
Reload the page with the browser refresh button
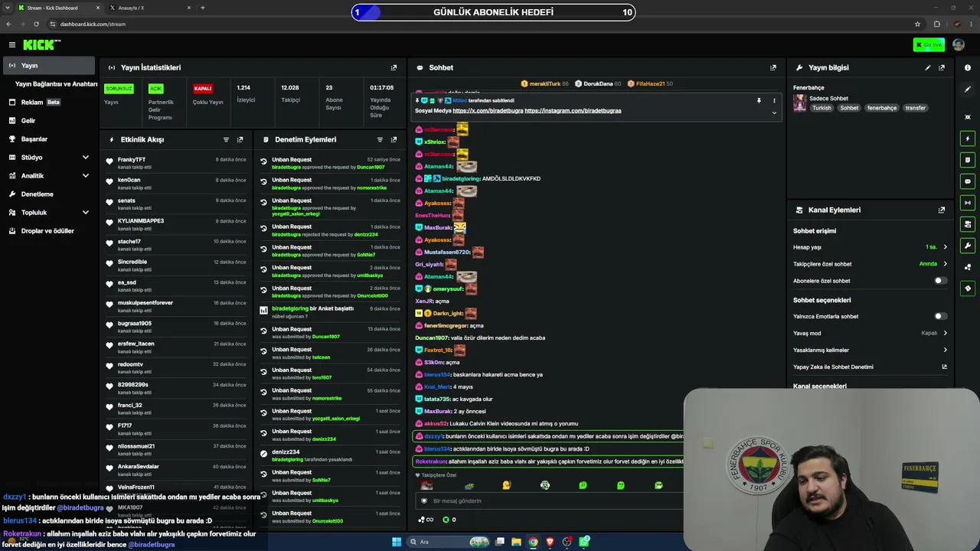(36, 24)
